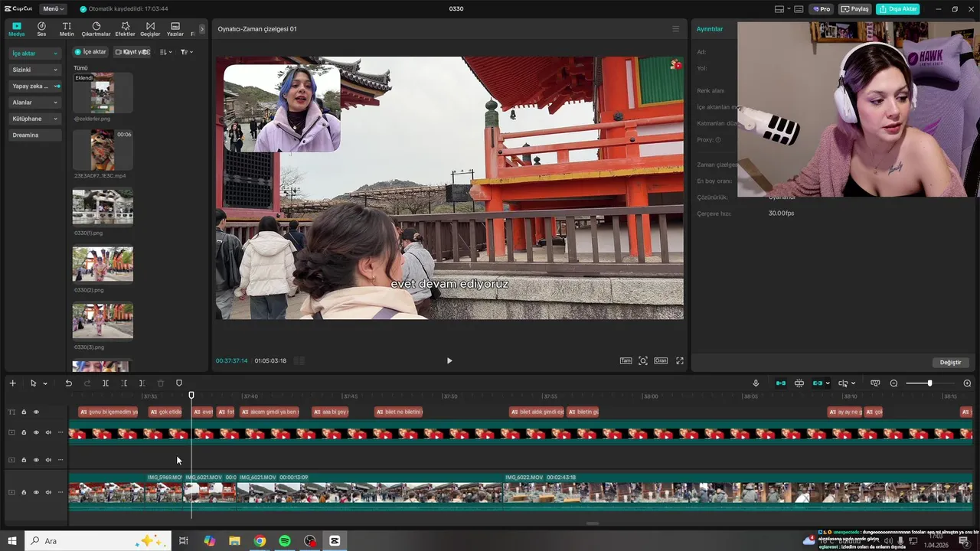Lock the caption text track
This screenshot has height=551, width=980.
(x=24, y=412)
